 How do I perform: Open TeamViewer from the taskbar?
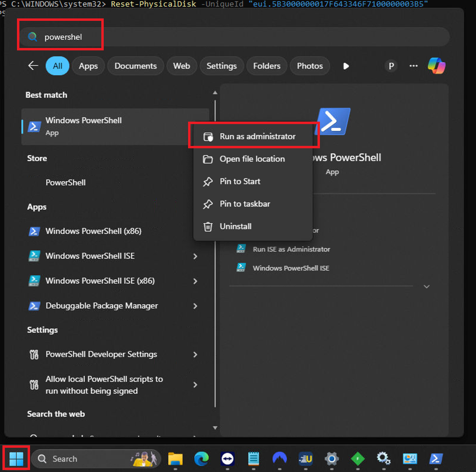pyautogui.click(x=227, y=458)
